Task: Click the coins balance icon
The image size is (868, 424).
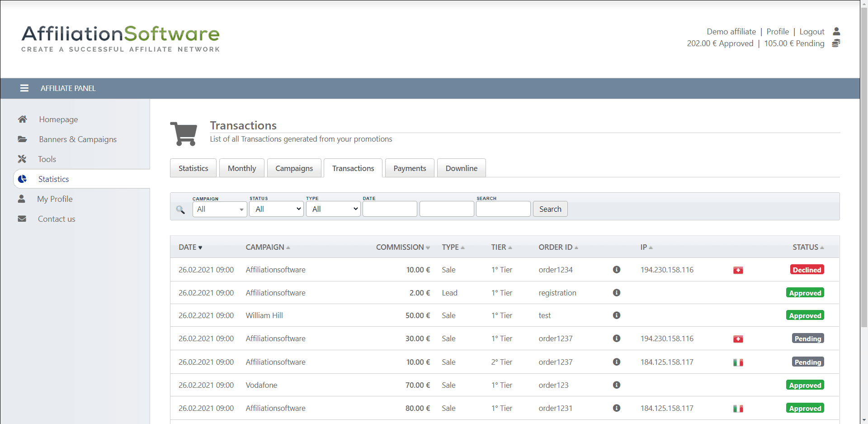Action: [836, 43]
